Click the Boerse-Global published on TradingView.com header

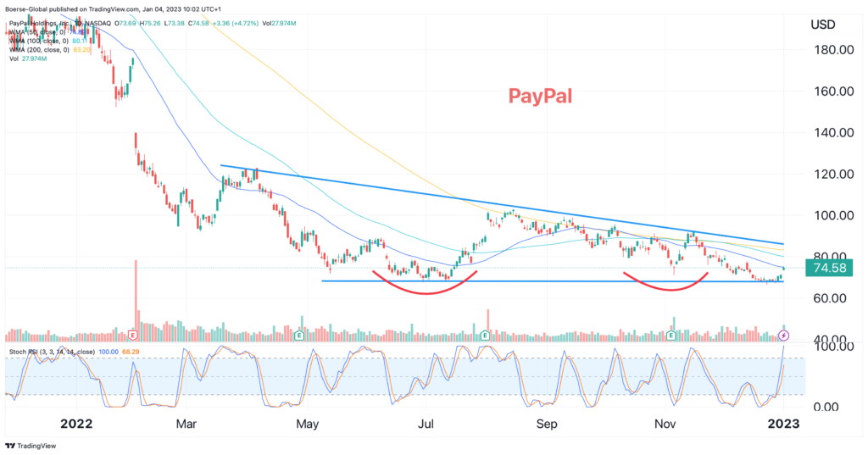[x=113, y=8]
